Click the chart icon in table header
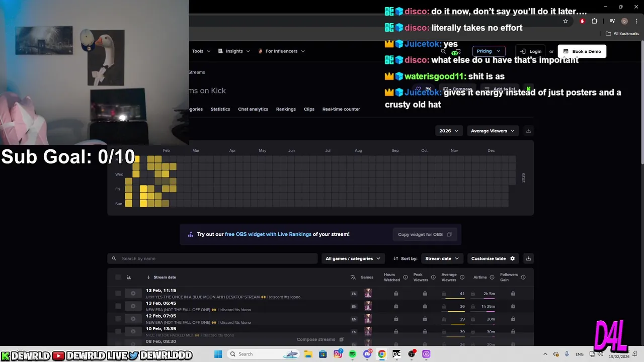 (129, 278)
